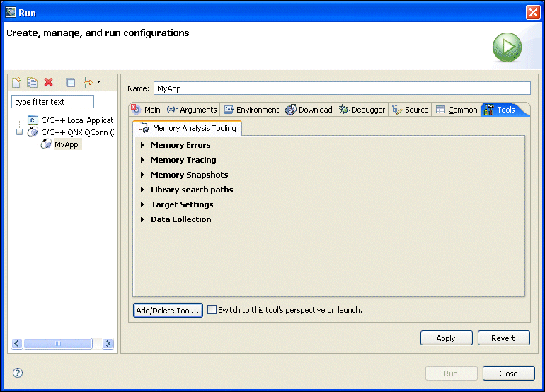This screenshot has width=545, height=392.
Task: Click the Duplicate configuration icon
Action: click(x=33, y=82)
